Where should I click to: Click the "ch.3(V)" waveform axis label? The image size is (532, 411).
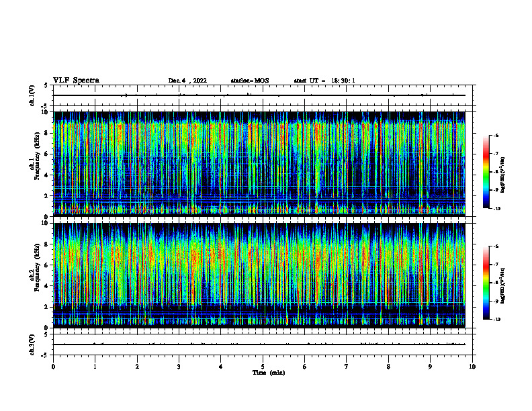(x=32, y=345)
